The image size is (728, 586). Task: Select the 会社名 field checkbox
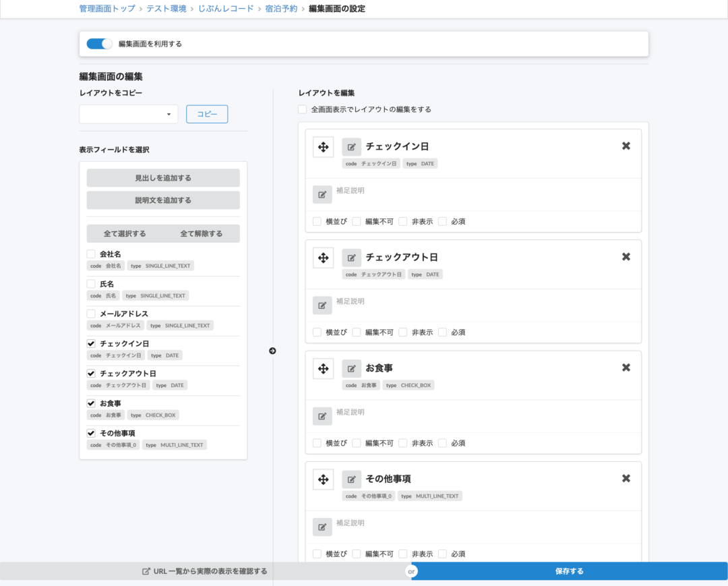click(x=90, y=254)
